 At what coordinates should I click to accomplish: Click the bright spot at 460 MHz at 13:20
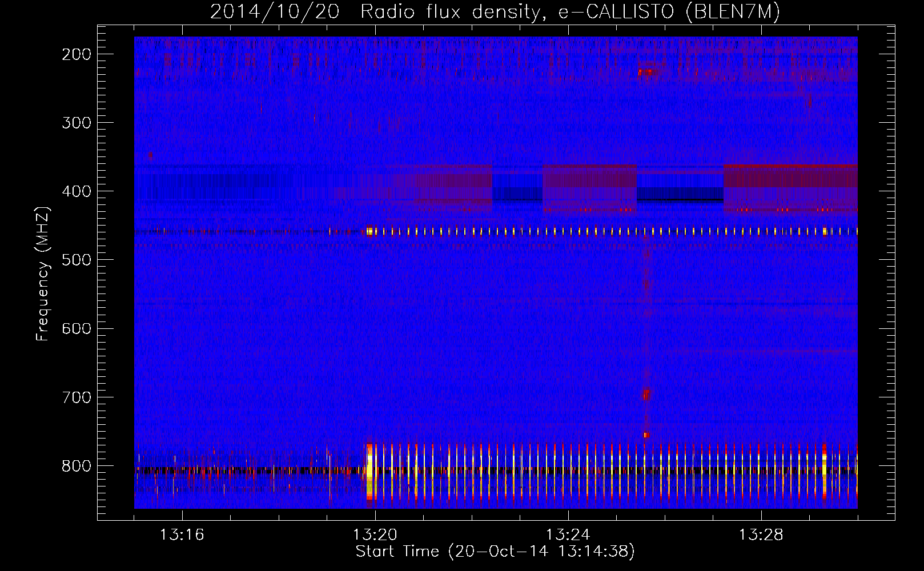369,231
